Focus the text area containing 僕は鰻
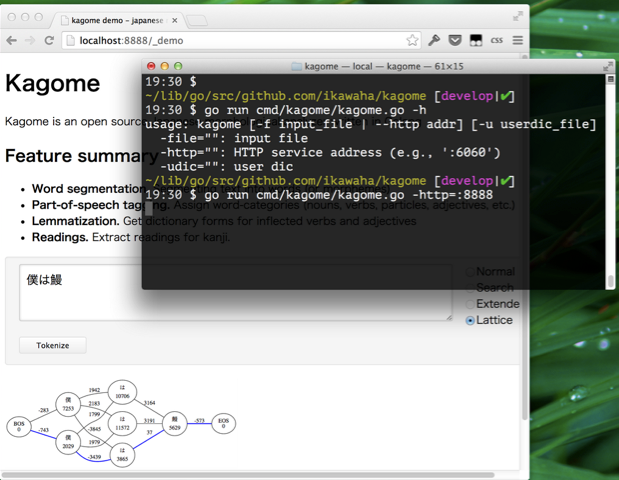Viewport: 619px width, 480px height. [x=236, y=292]
